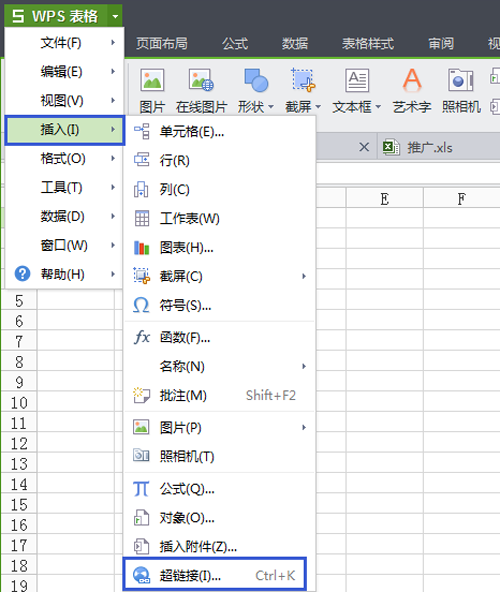500x592 pixels.
Task: Select Symbol (符号) with the omega icon
Action: tap(219, 305)
